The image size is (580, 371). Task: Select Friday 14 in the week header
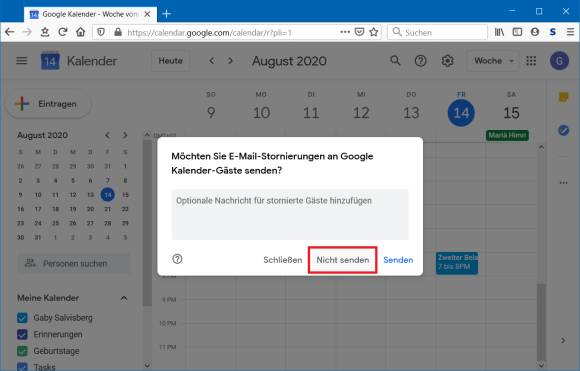[461, 112]
